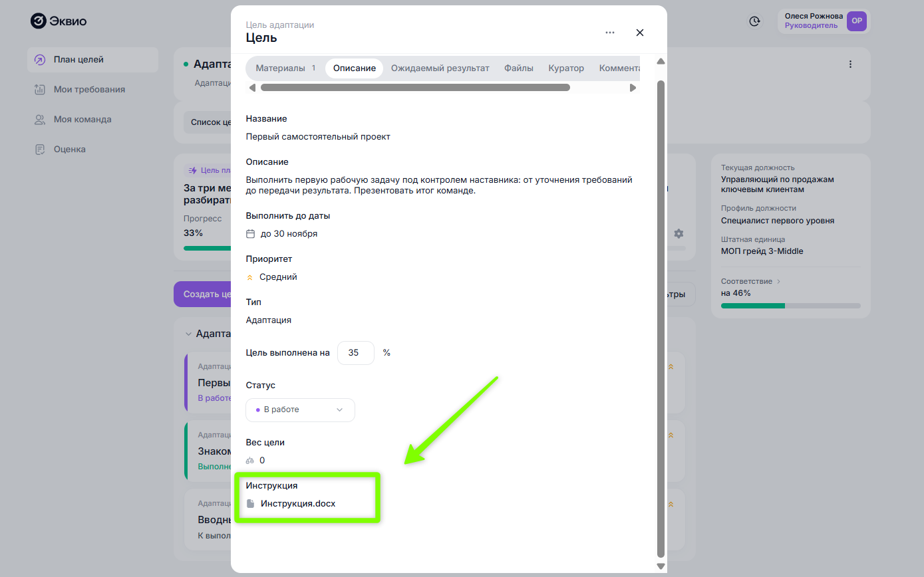The width and height of the screenshot is (924, 577).
Task: Click the horizontal scrollbar thumb under the tabs
Action: 415,87
